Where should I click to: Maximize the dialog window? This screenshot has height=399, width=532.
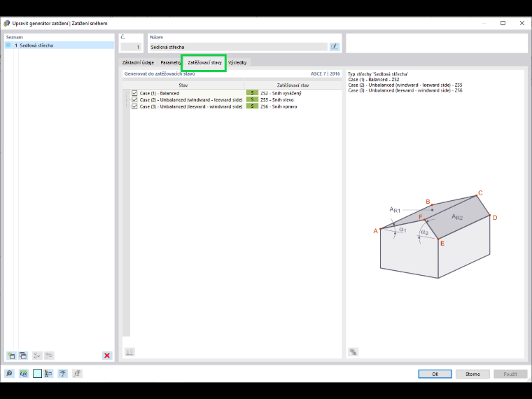click(503, 23)
